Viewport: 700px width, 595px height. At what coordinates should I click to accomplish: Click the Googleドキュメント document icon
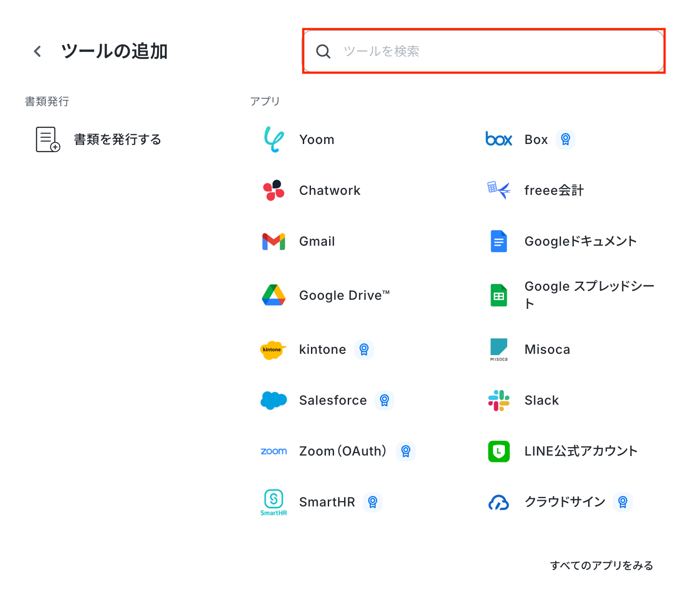(499, 241)
